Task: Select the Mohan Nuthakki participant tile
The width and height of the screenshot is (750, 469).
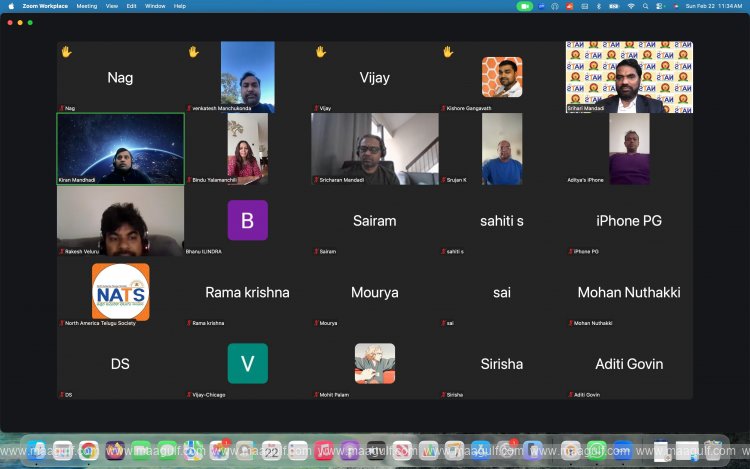Action: [629, 292]
